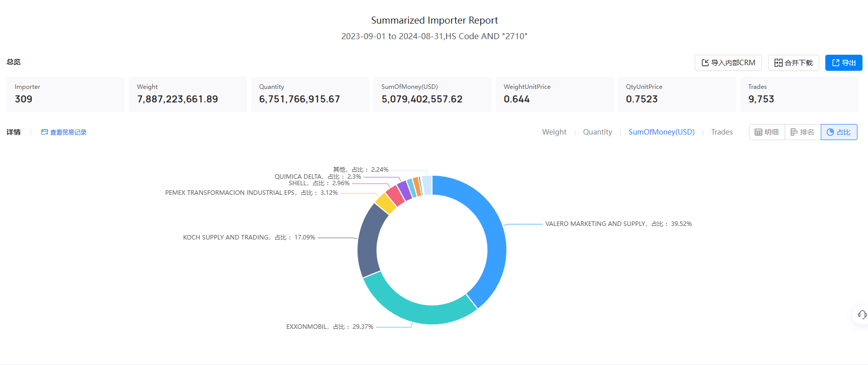
Task: Click the EXXONMOBIL 29.37% label
Action: click(330, 327)
